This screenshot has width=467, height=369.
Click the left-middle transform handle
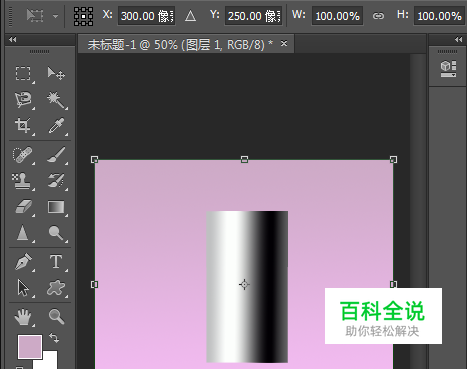(x=94, y=284)
